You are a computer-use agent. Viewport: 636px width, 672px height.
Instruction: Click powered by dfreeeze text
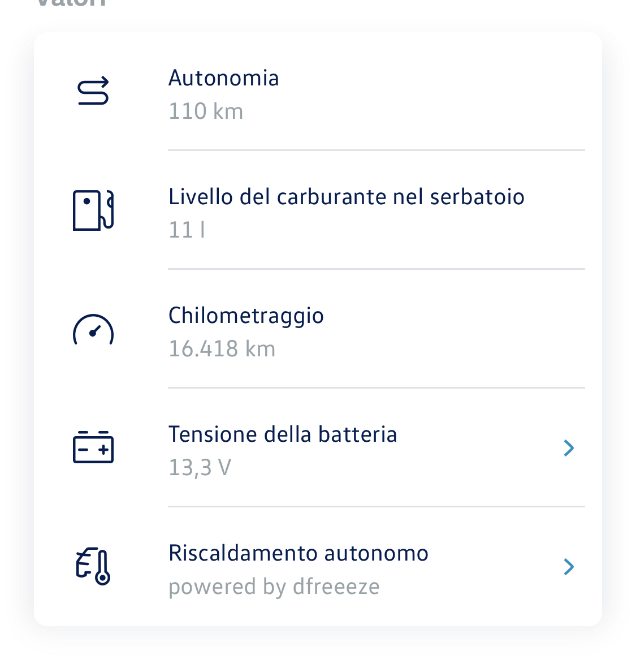point(274,587)
